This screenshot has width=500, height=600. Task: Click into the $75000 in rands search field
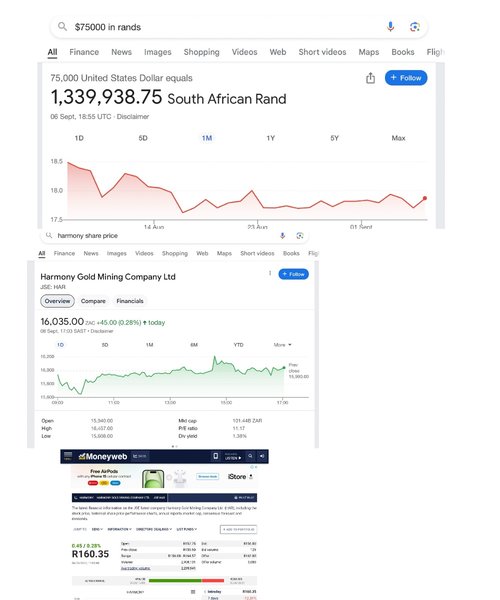226,27
